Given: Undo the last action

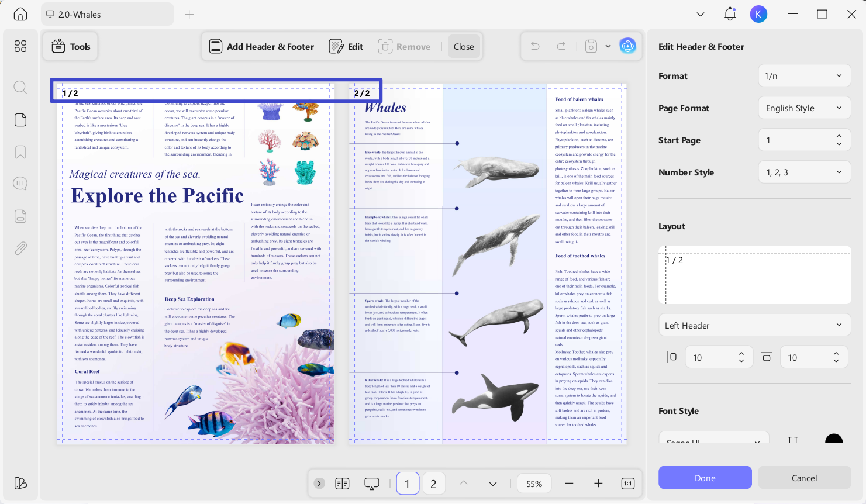Looking at the screenshot, I should [535, 46].
